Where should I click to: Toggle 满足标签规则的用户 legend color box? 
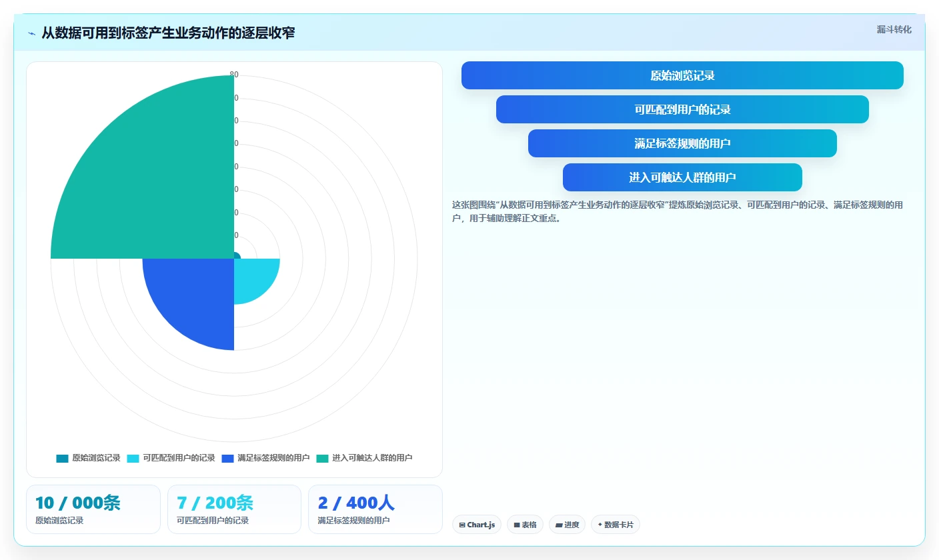click(x=228, y=458)
